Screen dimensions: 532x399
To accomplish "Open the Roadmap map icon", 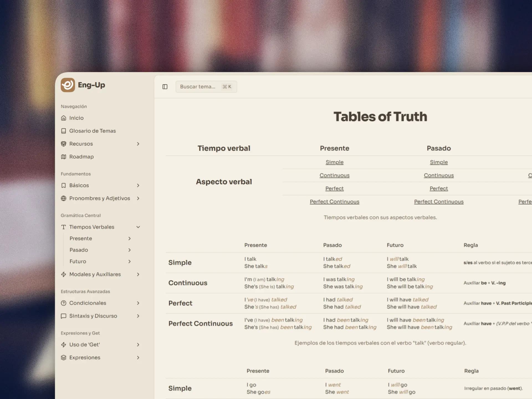I will 63,157.
